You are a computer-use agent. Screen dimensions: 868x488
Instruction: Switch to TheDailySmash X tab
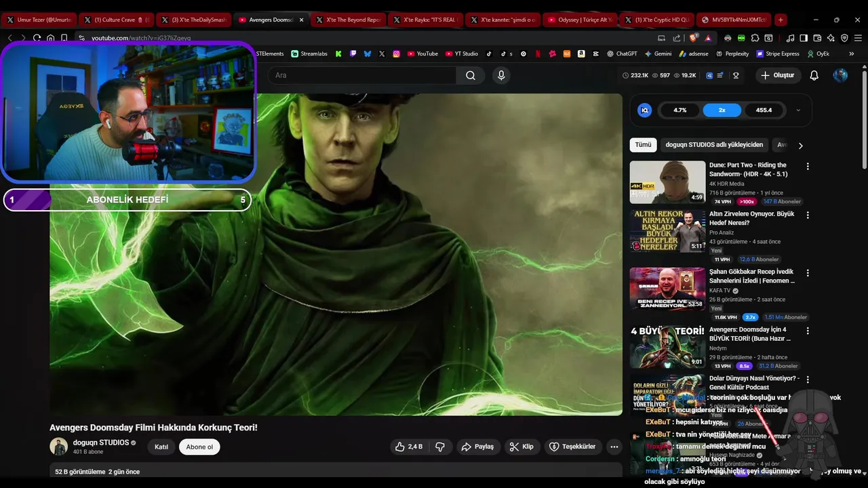pos(193,20)
